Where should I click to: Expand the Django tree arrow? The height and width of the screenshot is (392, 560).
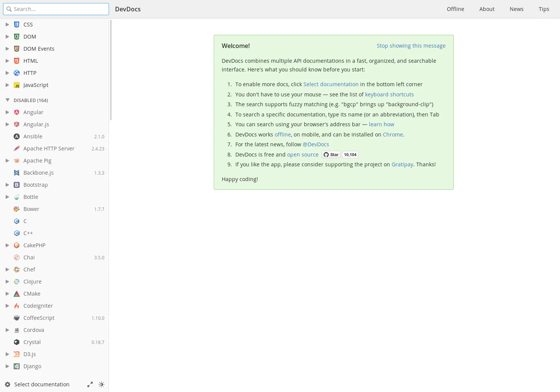[x=7, y=366]
